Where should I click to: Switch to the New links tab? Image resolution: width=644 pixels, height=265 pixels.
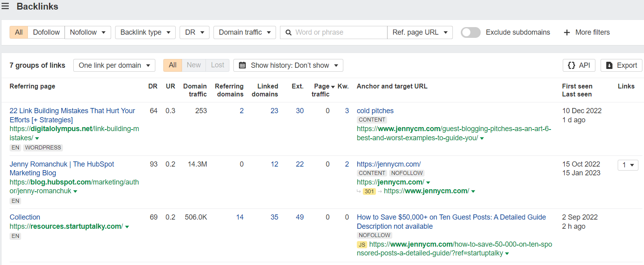(x=194, y=65)
